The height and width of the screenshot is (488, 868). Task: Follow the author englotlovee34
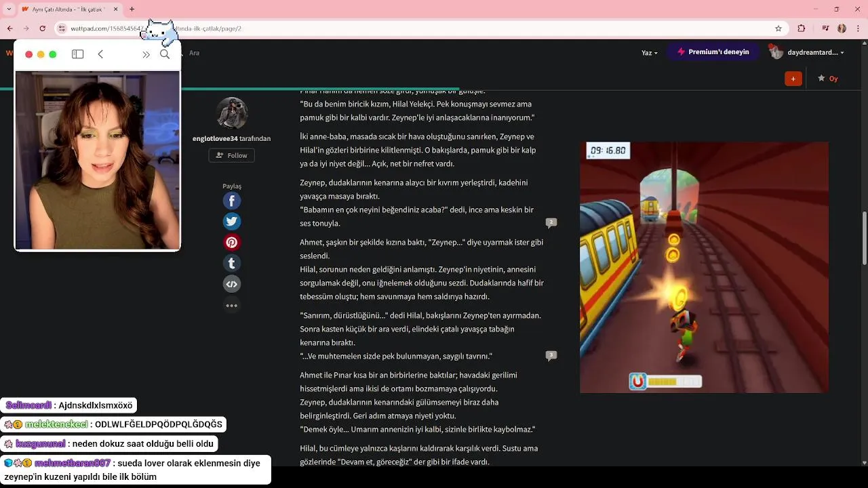[232, 155]
